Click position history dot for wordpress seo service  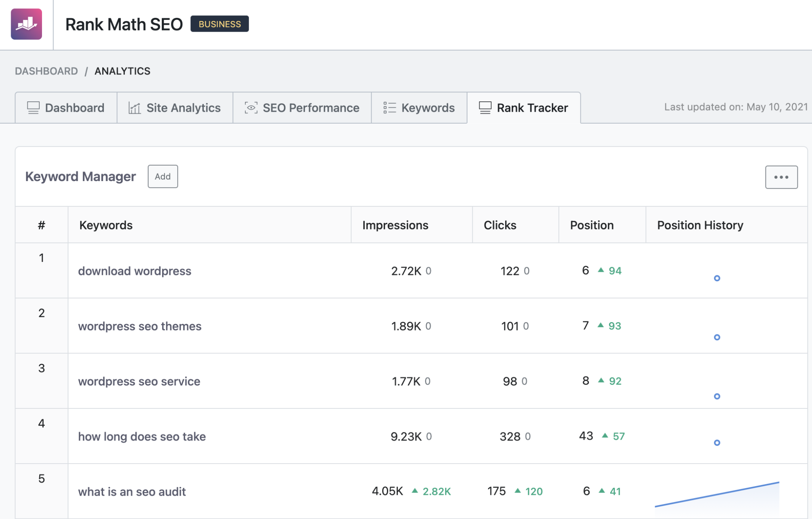pos(717,396)
